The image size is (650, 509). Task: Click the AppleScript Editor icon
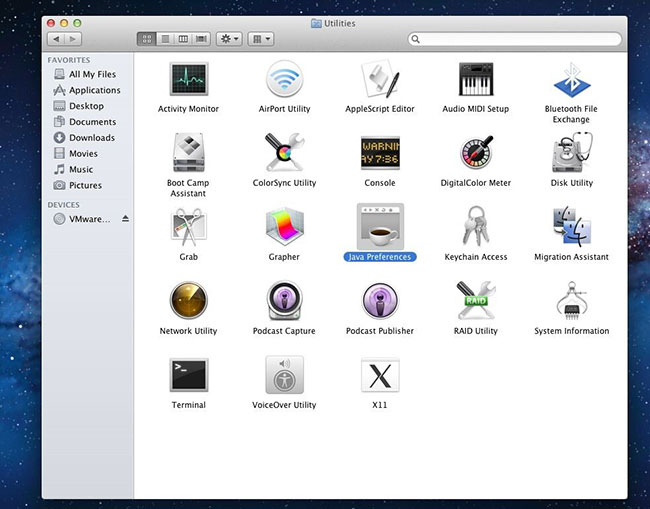380,79
